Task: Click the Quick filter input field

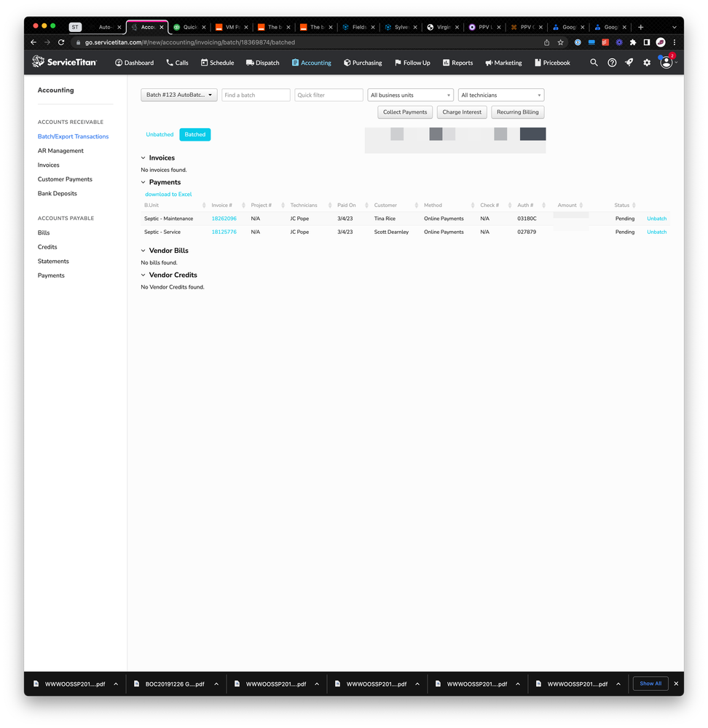Action: coord(329,95)
